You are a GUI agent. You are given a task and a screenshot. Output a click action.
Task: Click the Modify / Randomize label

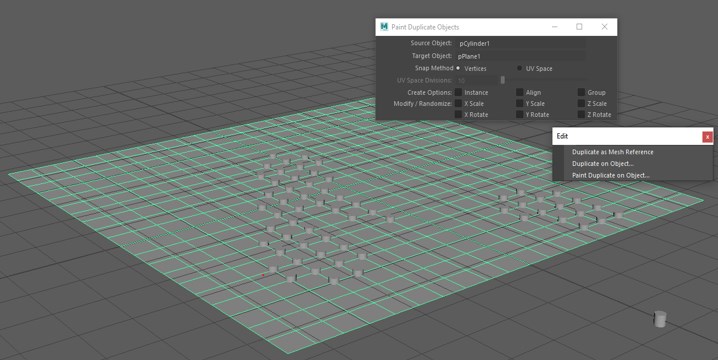423,104
